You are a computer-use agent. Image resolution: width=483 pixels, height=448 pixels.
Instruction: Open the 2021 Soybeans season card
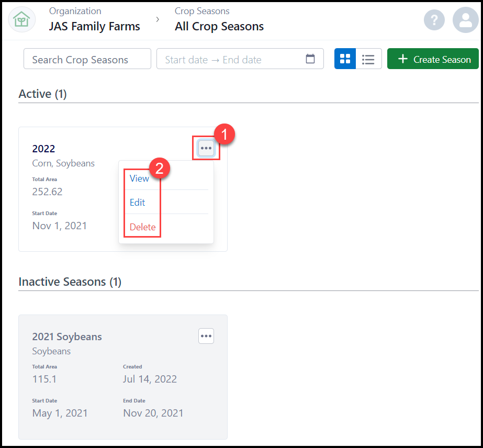[67, 337]
